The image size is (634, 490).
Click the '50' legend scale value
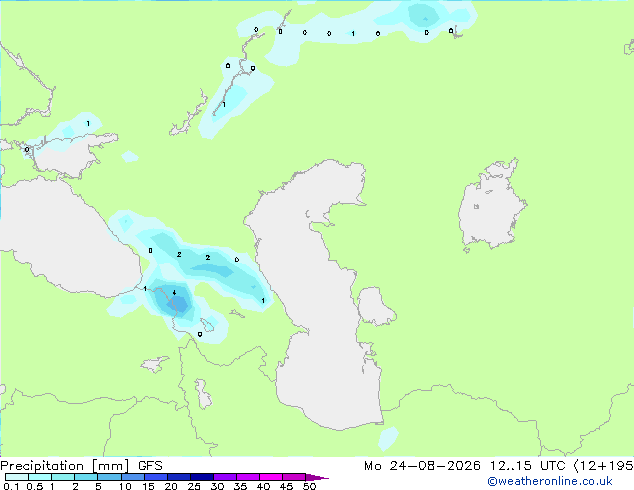click(309, 486)
